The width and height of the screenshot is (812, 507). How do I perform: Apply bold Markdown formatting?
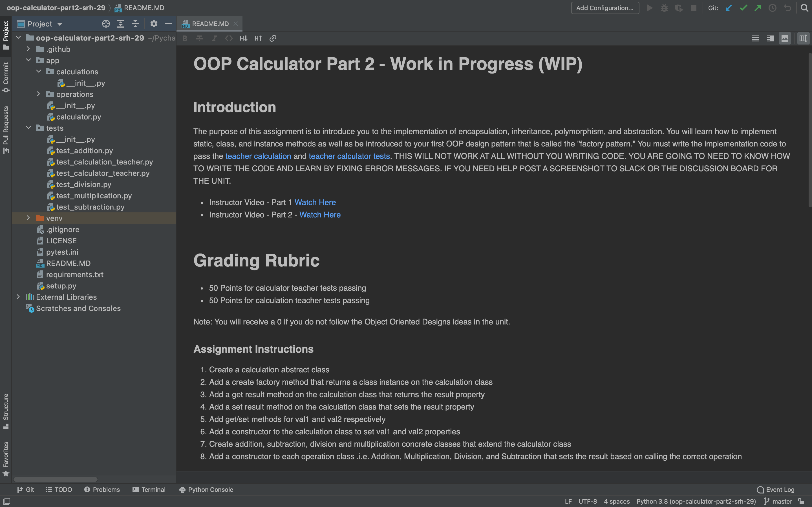[185, 38]
